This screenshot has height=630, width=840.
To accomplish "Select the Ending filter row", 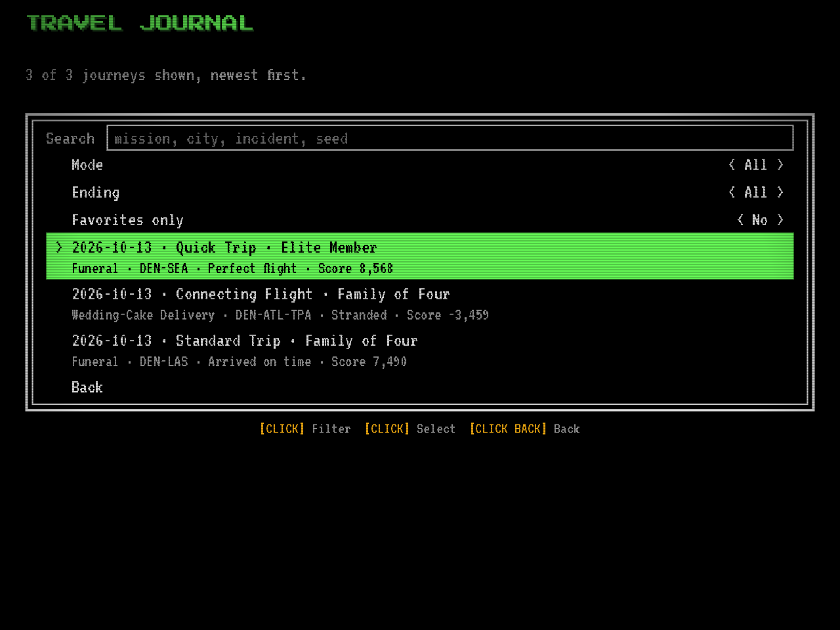I will (x=420, y=192).
